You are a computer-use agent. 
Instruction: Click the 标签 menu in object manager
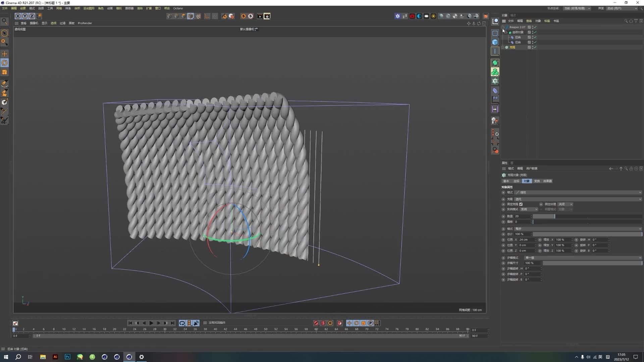[x=547, y=21]
